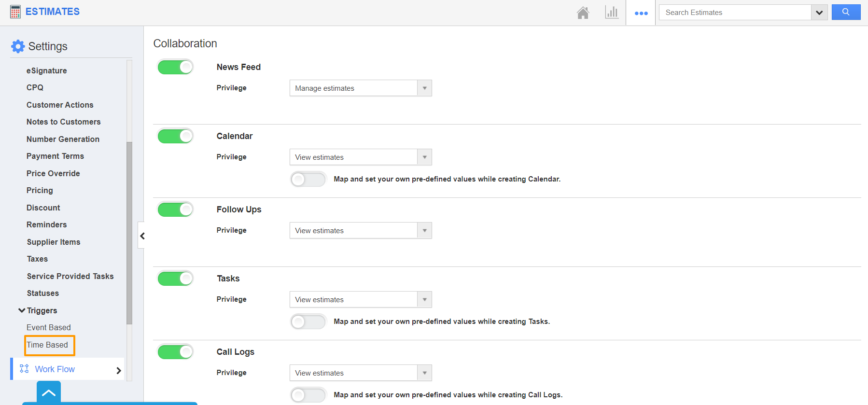Viewport: 868px width, 405px height.
Task: Open Pricing settings
Action: [x=40, y=190]
